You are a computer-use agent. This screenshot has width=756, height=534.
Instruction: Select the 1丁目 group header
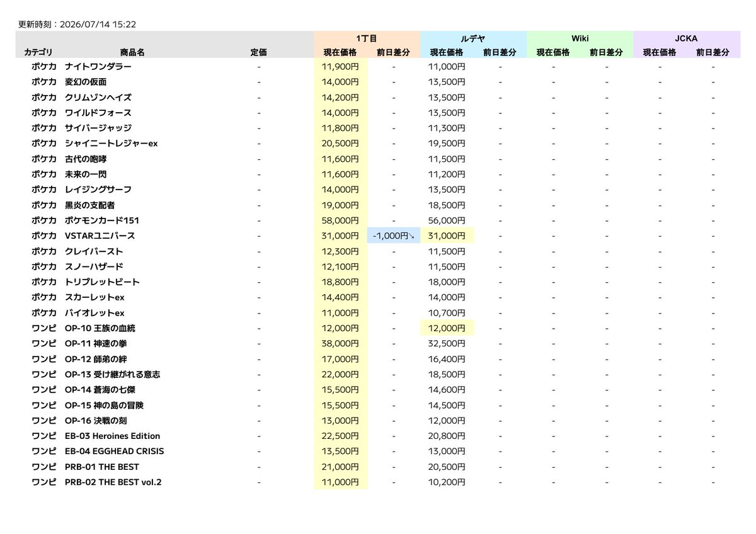click(367, 38)
